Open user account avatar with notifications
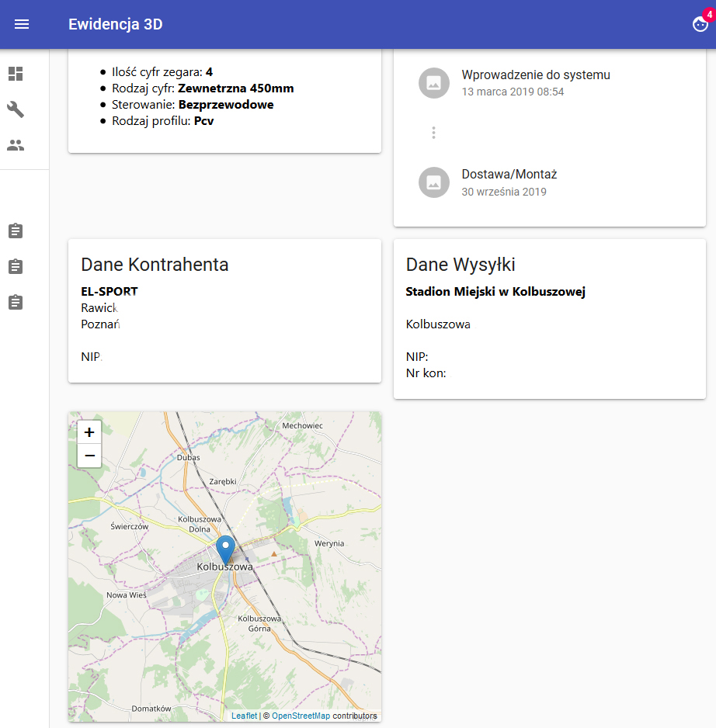Screen dimensions: 716x728 pyautogui.click(x=700, y=24)
